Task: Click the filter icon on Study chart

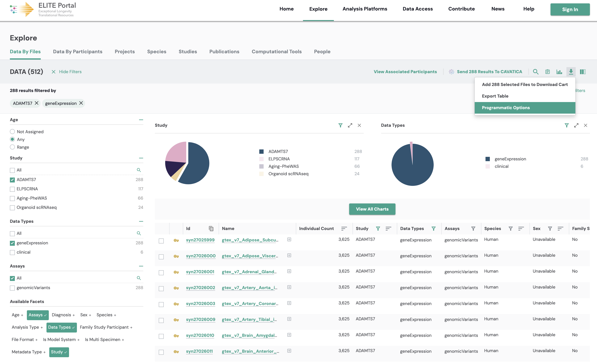Action: click(x=340, y=125)
